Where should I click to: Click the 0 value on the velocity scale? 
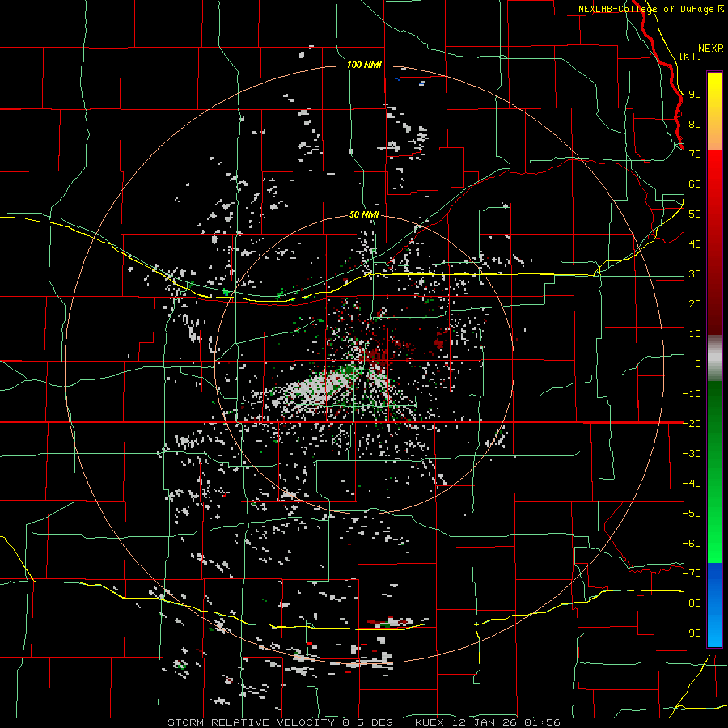pos(698,363)
